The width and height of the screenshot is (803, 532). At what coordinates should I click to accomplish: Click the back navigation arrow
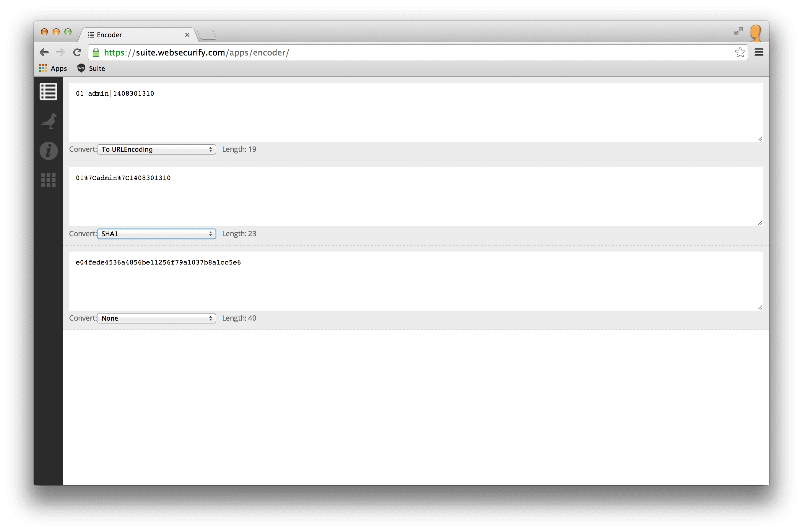click(45, 52)
